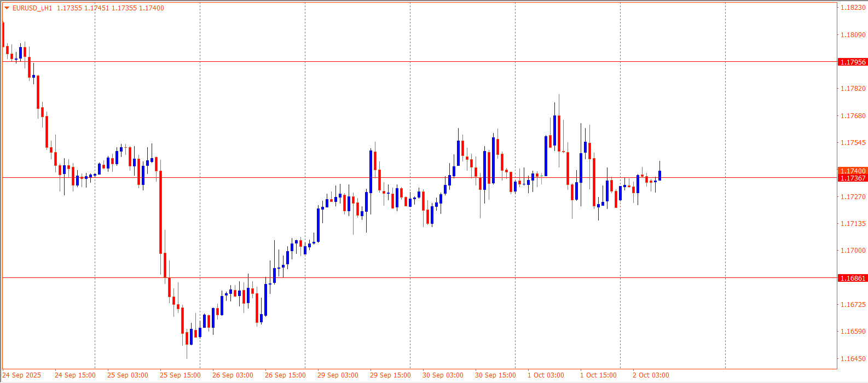Click the 1.17367 level price label
The width and height of the screenshot is (868, 383).
pyautogui.click(x=853, y=178)
